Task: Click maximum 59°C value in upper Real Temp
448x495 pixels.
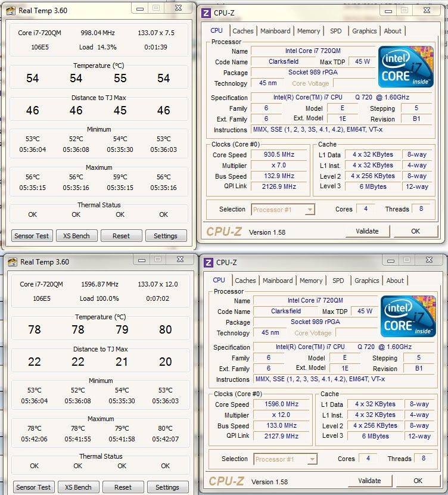Action: click(120, 177)
